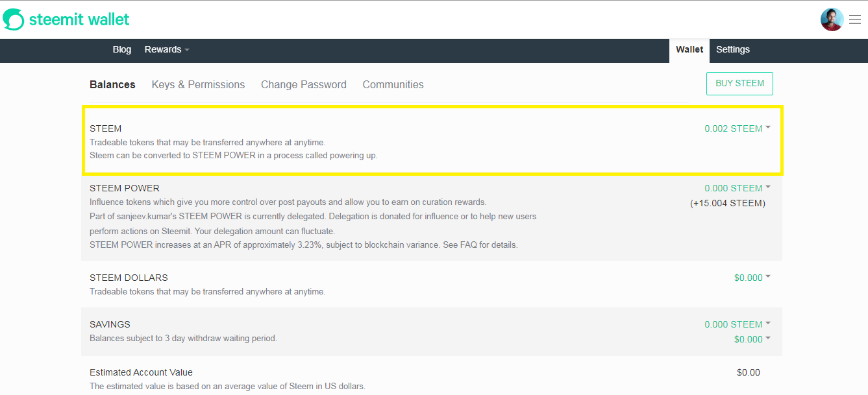Expand the Savings 0.000 STEEM dropdown
This screenshot has width=868, height=395.
(x=738, y=324)
